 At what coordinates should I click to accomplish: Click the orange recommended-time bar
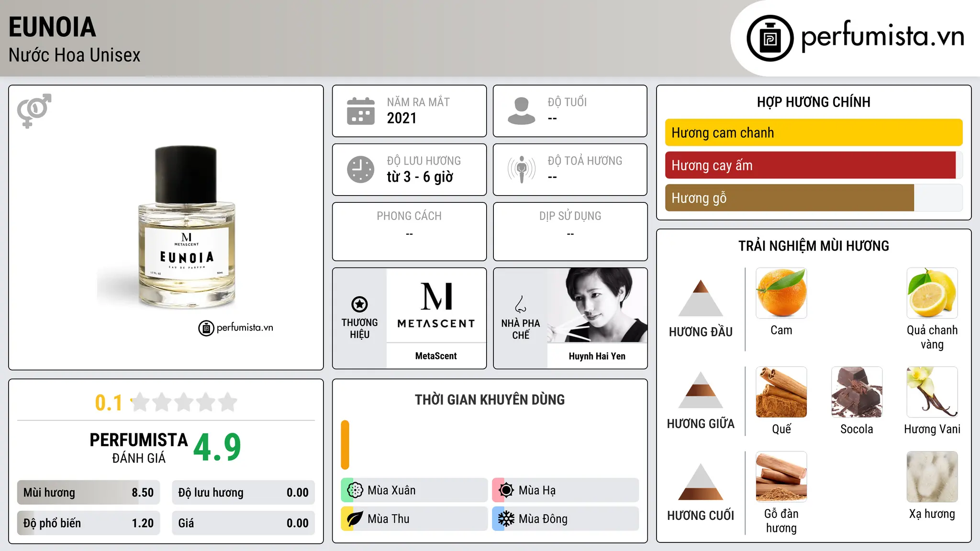point(345,445)
